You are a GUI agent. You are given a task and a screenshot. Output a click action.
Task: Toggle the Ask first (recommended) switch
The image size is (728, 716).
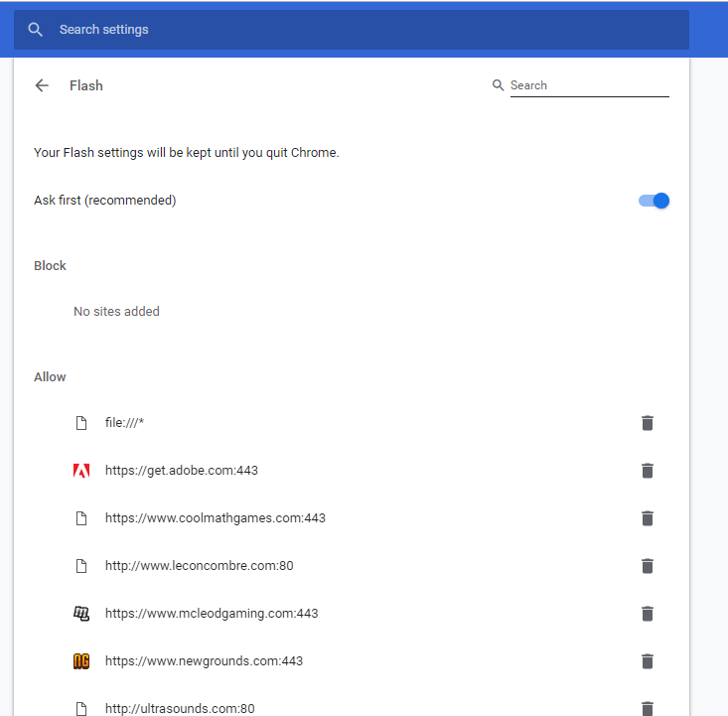click(x=654, y=201)
